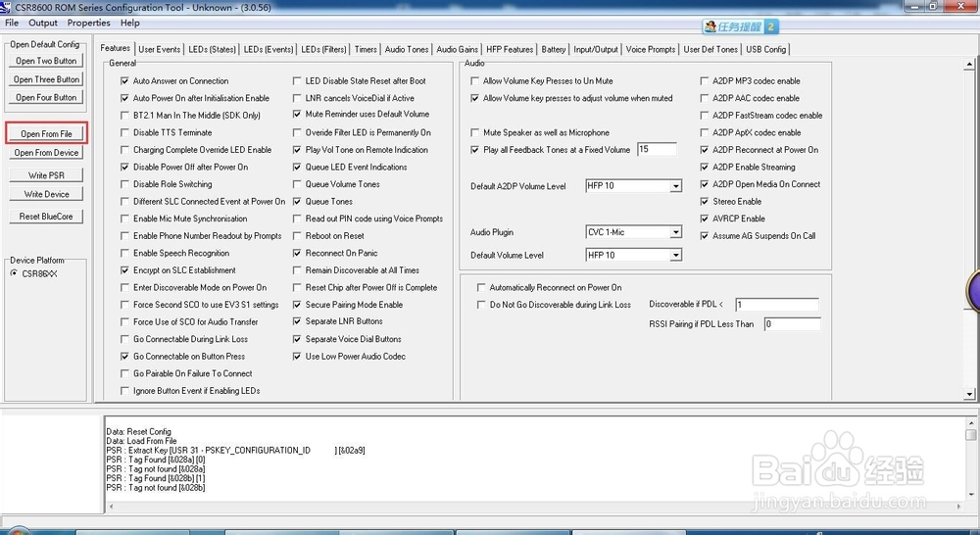
Task: Open the Output menu
Action: (x=43, y=24)
